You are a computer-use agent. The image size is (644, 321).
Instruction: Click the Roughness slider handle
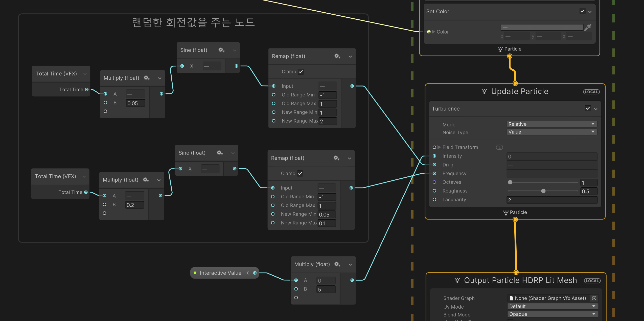tap(543, 191)
